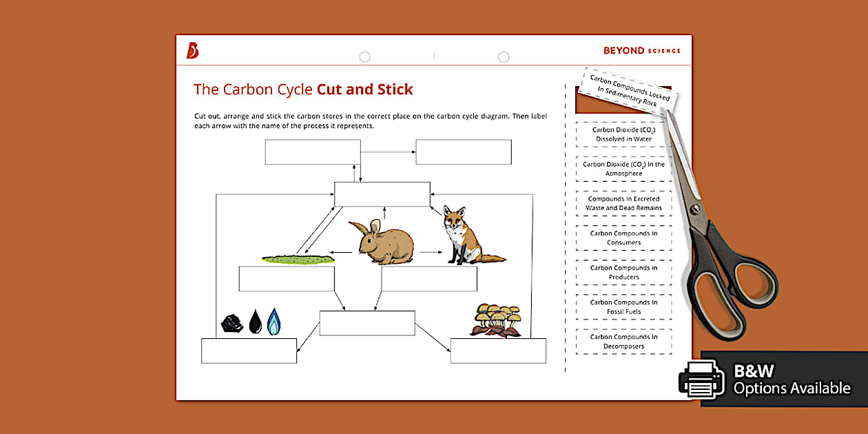Click the black oil droplet icon
The image size is (868, 434).
click(x=256, y=322)
